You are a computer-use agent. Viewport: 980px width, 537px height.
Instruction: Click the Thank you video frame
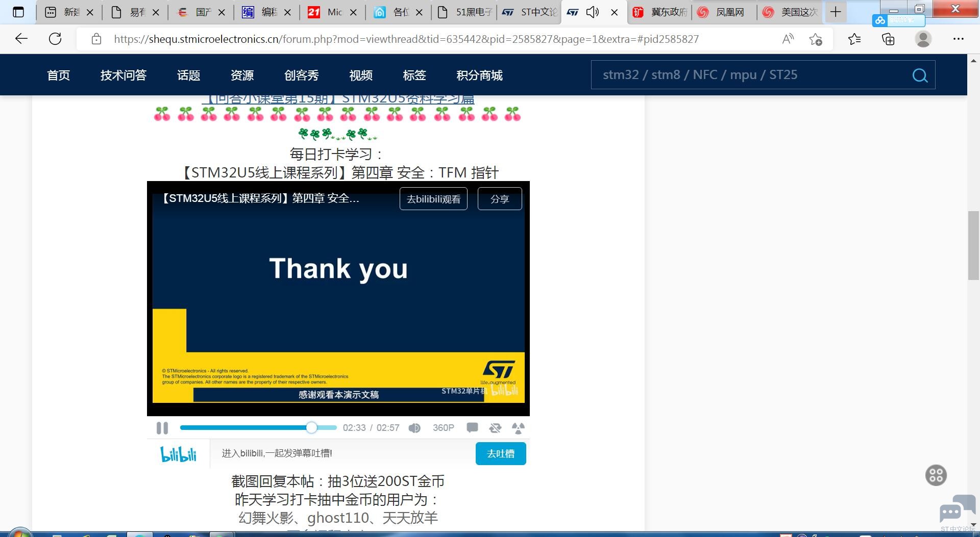point(338,298)
